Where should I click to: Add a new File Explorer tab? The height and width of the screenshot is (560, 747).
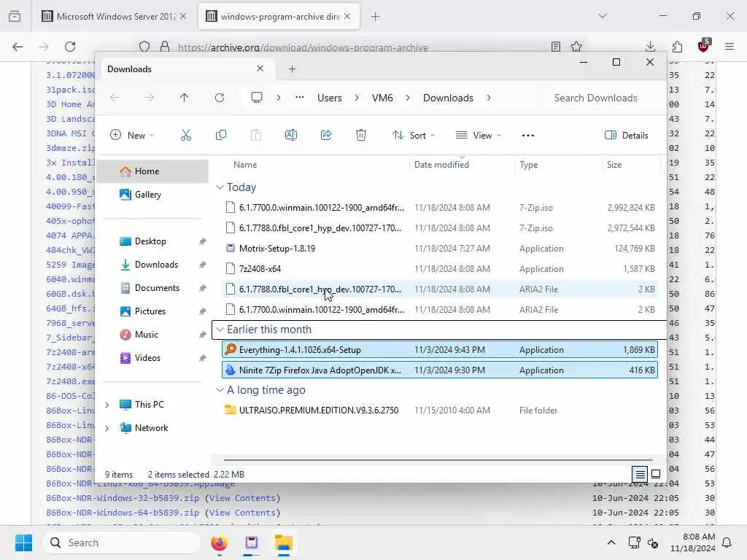point(293,69)
